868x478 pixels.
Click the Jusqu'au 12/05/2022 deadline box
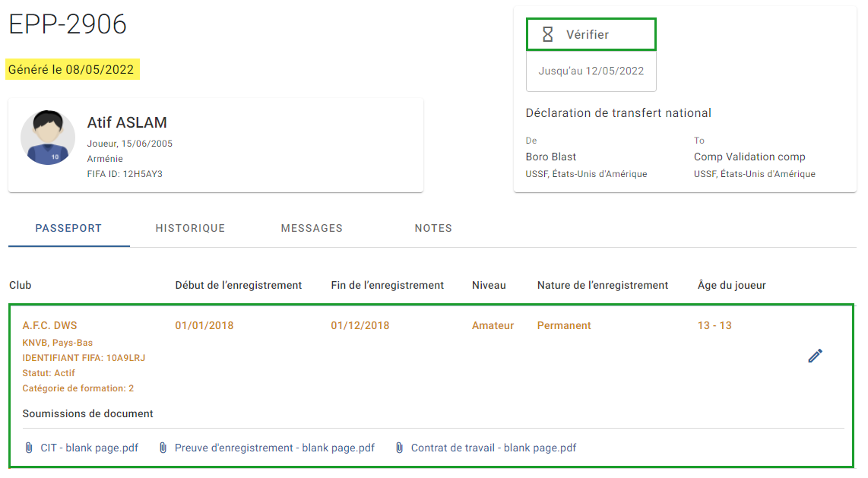click(x=591, y=71)
